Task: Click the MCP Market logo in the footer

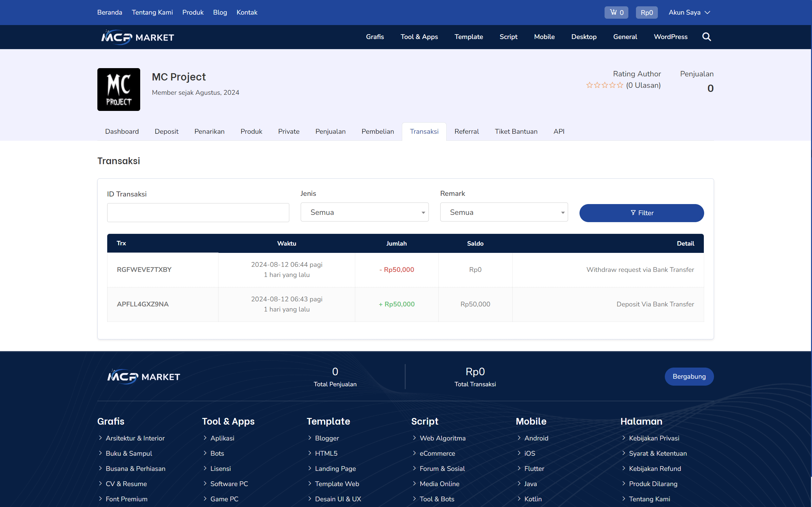Action: [143, 376]
